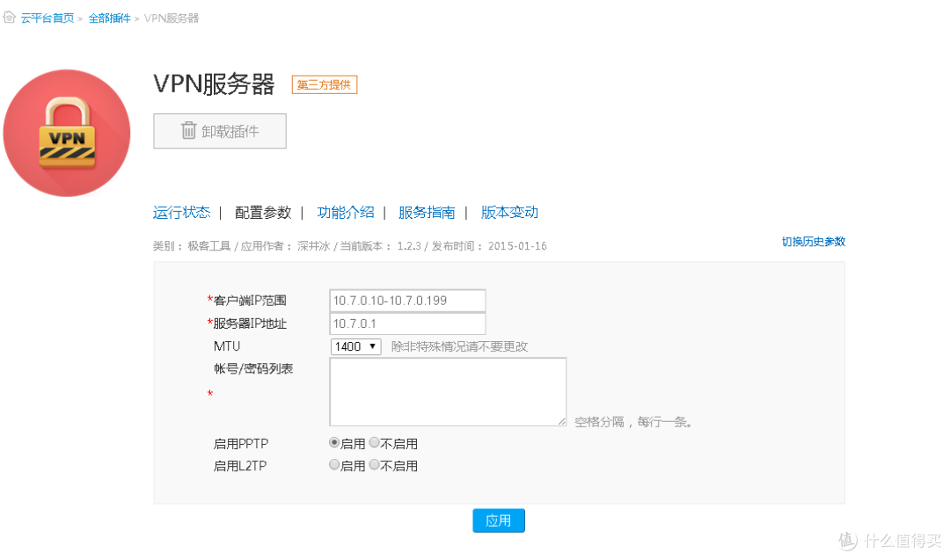Click the home icon in the breadcrumb
Image resolution: width=950 pixels, height=560 pixels.
click(9, 17)
